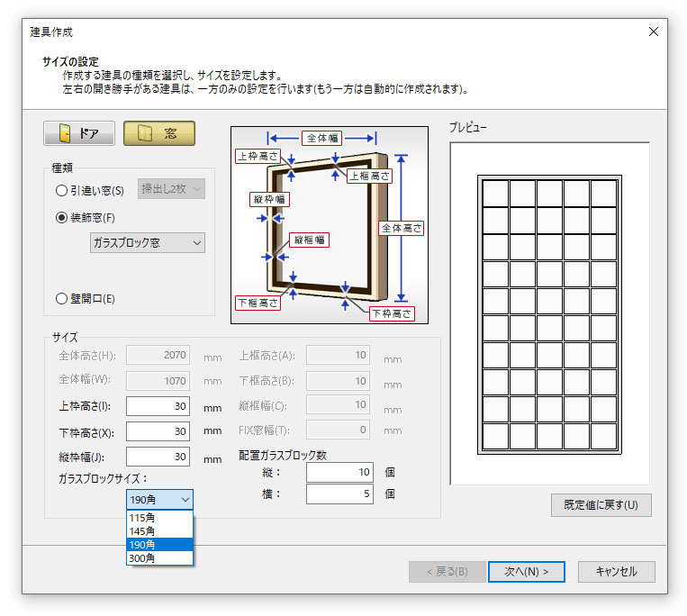Screen dimensions: 687x616
Task: Select the 装飾窓(F) radio button
Action: coord(61,217)
